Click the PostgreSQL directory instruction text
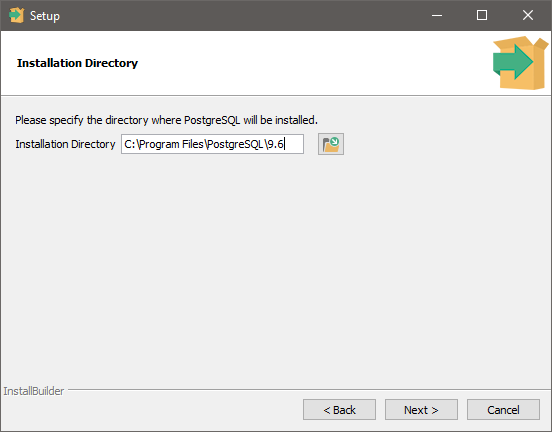 point(166,120)
